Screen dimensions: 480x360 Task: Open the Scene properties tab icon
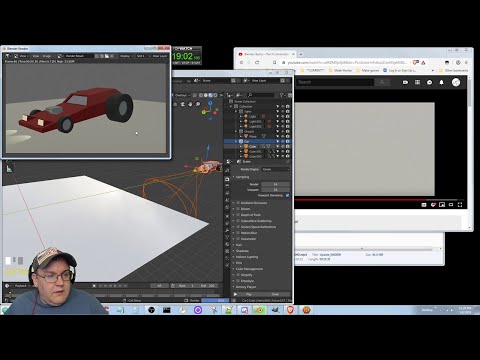click(227, 200)
